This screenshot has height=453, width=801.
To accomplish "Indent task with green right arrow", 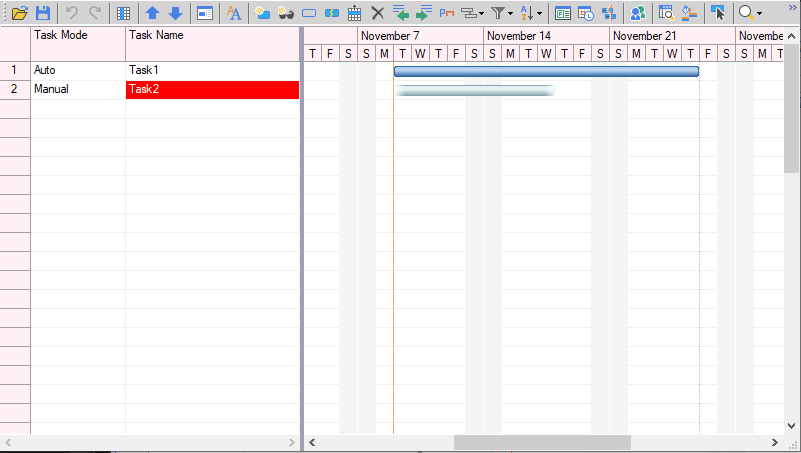I will [x=423, y=13].
